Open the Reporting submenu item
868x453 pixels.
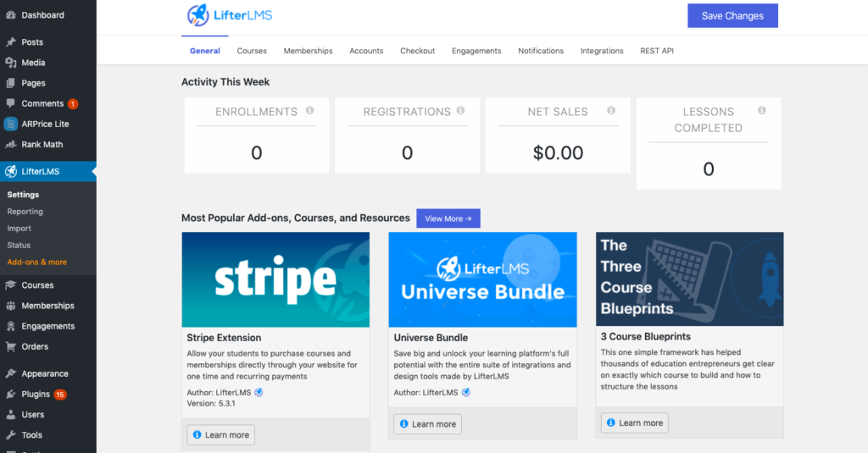25,212
